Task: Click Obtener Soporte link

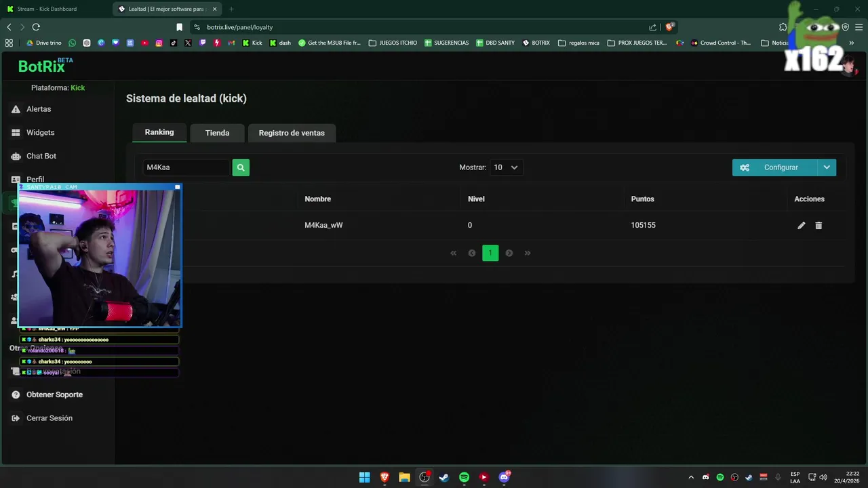Action: (54, 394)
